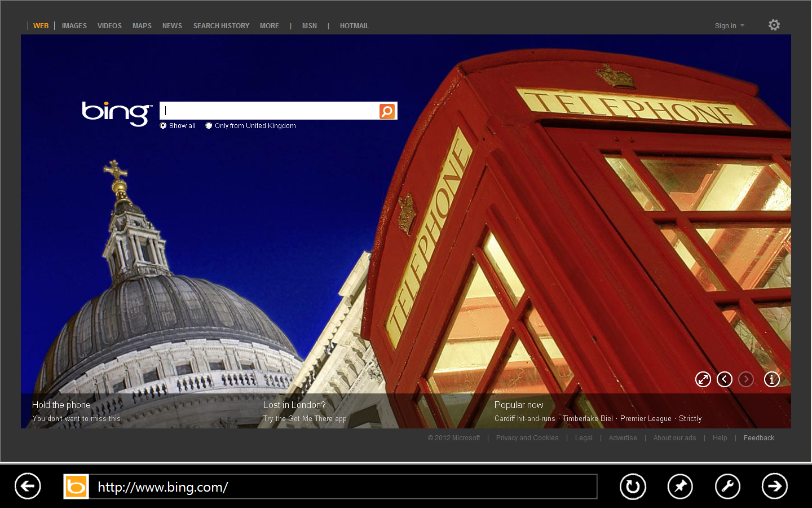Expand the MORE menu

270,26
